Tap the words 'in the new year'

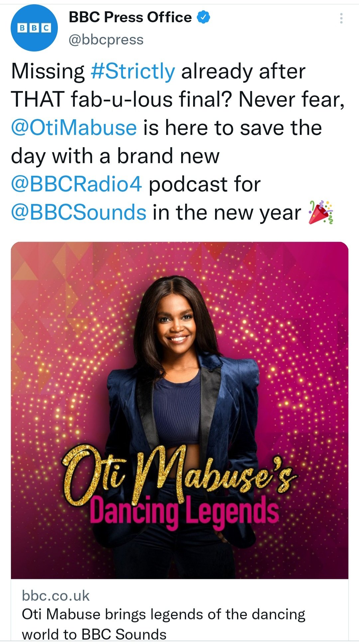point(227,213)
